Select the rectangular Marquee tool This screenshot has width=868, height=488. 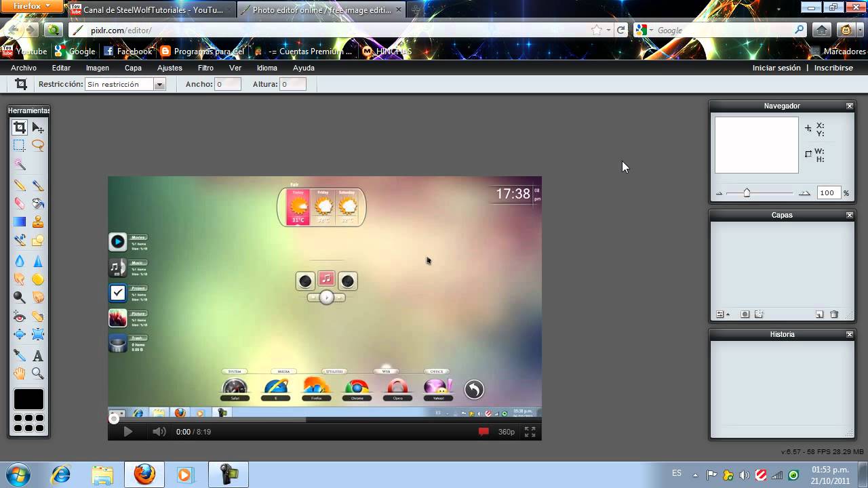coord(20,146)
